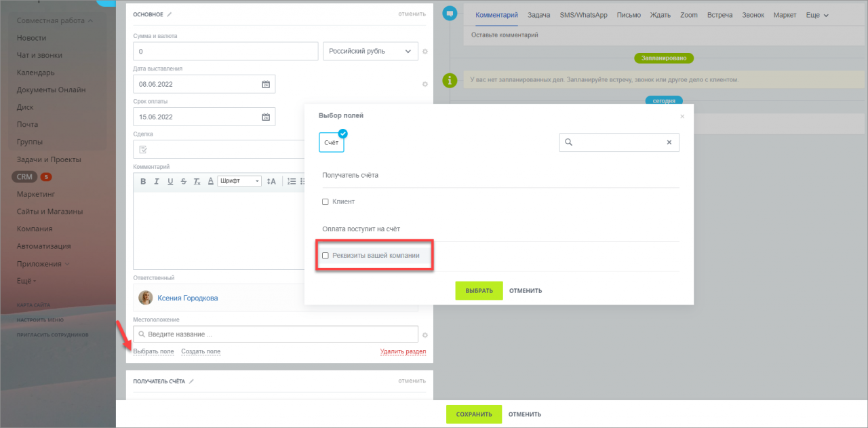Toggle strikethrough in comment editor

click(183, 181)
